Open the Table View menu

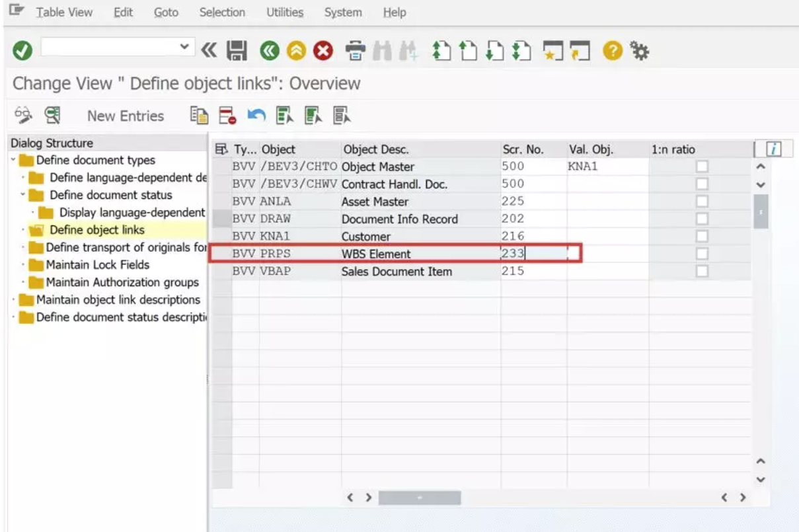[x=64, y=12]
